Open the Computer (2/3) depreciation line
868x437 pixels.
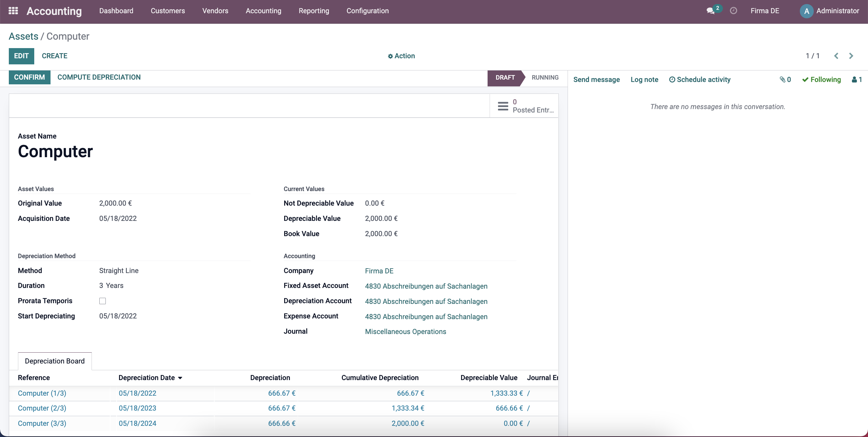click(x=42, y=408)
